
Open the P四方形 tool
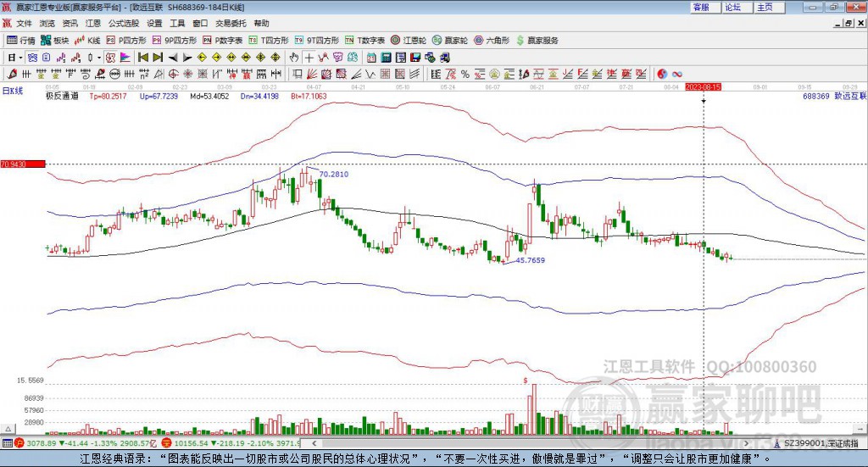[x=126, y=41]
